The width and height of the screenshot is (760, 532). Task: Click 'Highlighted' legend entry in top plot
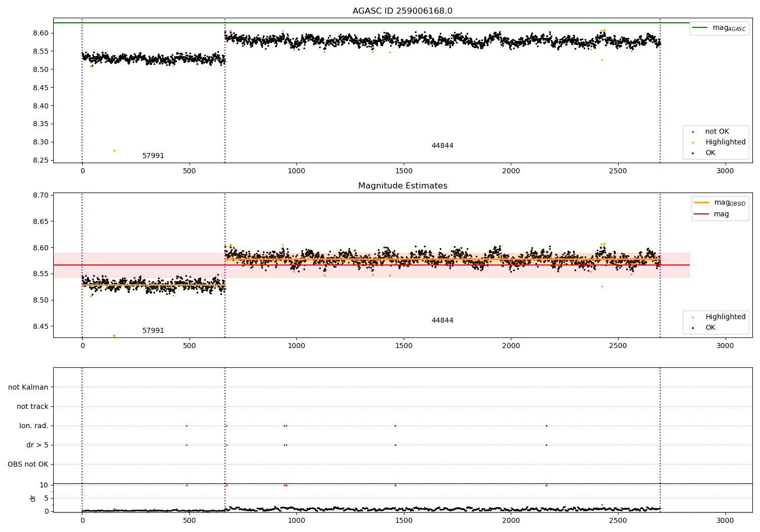[x=719, y=142]
